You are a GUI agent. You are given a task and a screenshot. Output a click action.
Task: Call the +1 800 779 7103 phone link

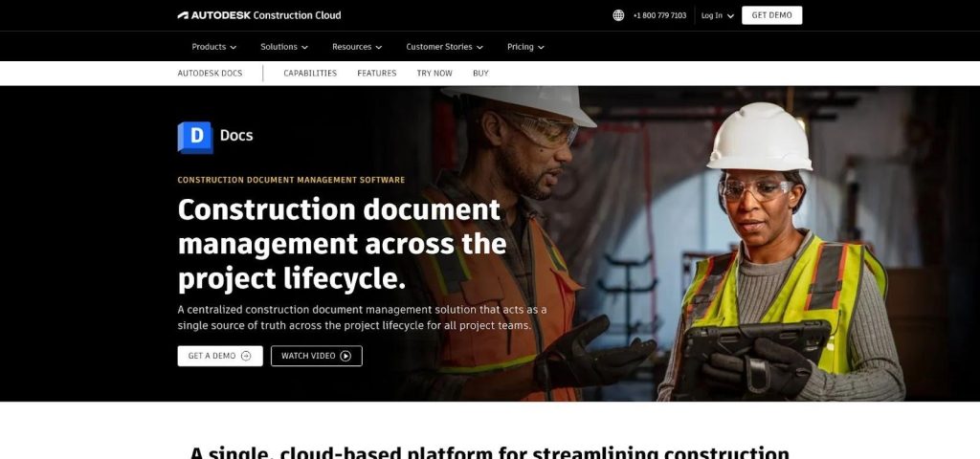pyautogui.click(x=659, y=15)
